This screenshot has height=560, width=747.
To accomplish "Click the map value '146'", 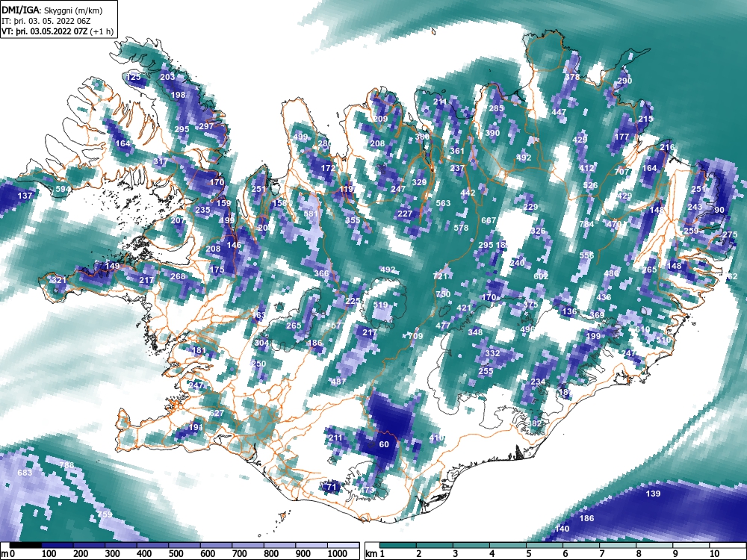I will 234,245.
